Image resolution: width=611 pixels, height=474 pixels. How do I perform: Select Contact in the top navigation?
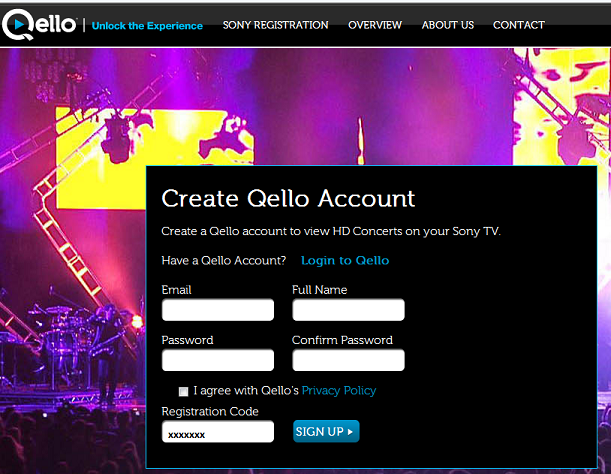[519, 25]
